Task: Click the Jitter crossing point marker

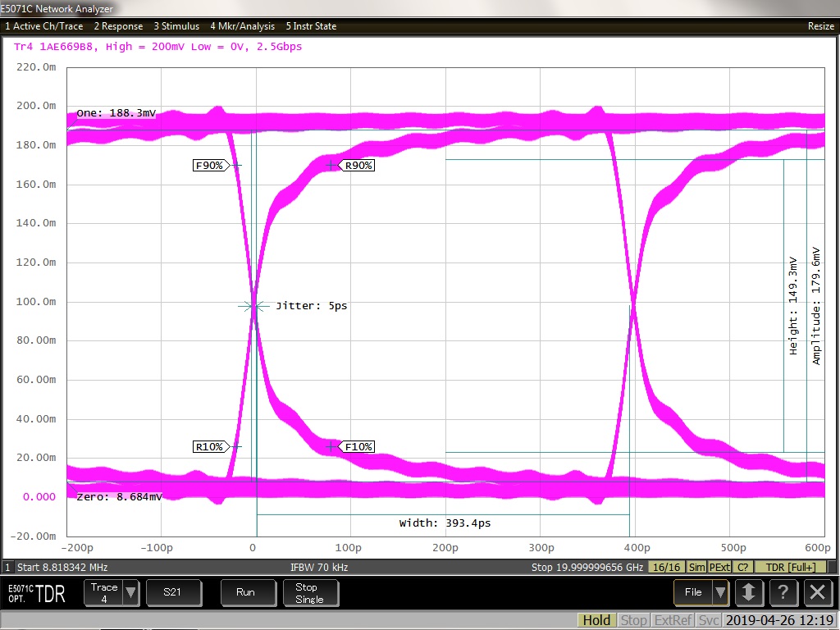Action: (x=254, y=306)
